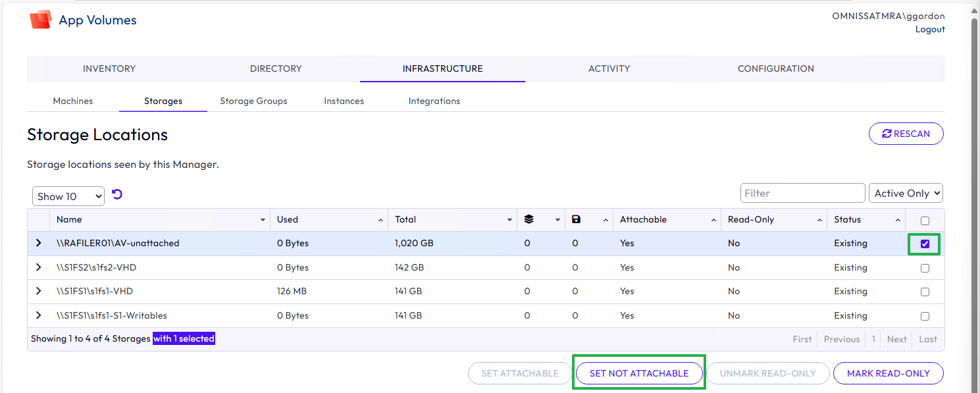
Task: Switch to the Storage Groups sub-tab
Action: tap(253, 101)
